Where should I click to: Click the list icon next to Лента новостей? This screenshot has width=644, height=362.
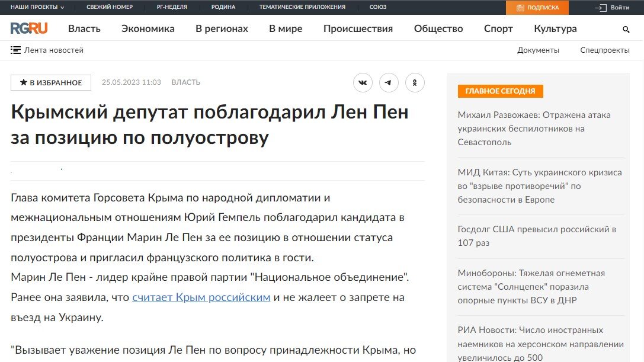pyautogui.click(x=15, y=50)
